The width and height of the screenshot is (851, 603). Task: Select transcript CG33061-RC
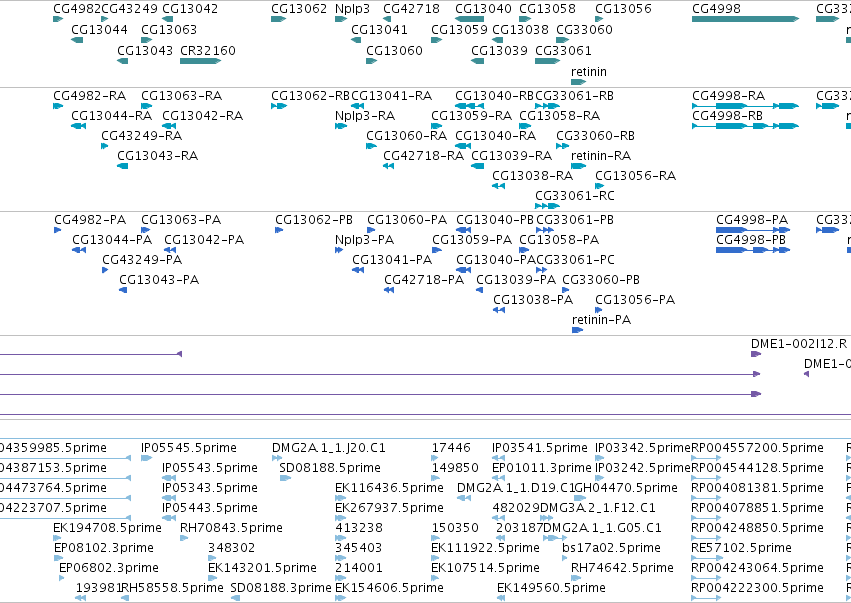tap(575, 196)
